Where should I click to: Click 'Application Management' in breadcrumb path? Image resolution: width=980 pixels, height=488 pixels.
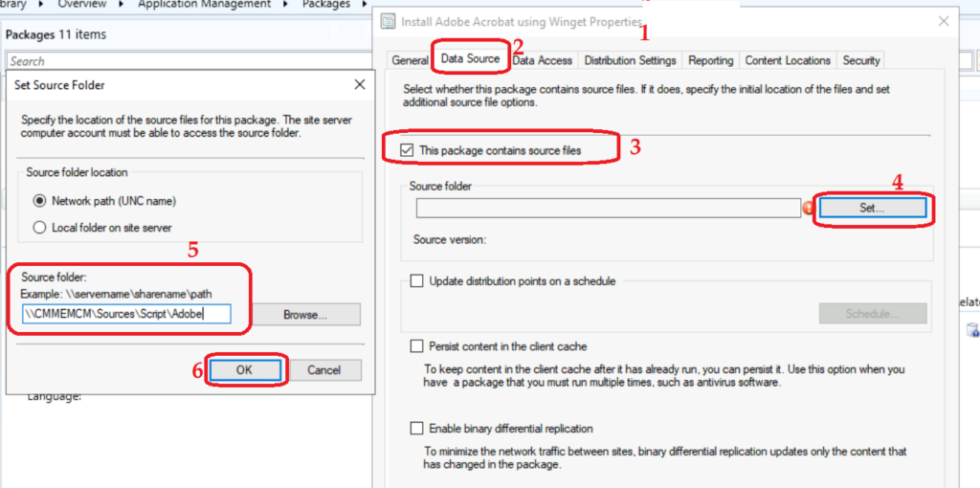pos(205,4)
